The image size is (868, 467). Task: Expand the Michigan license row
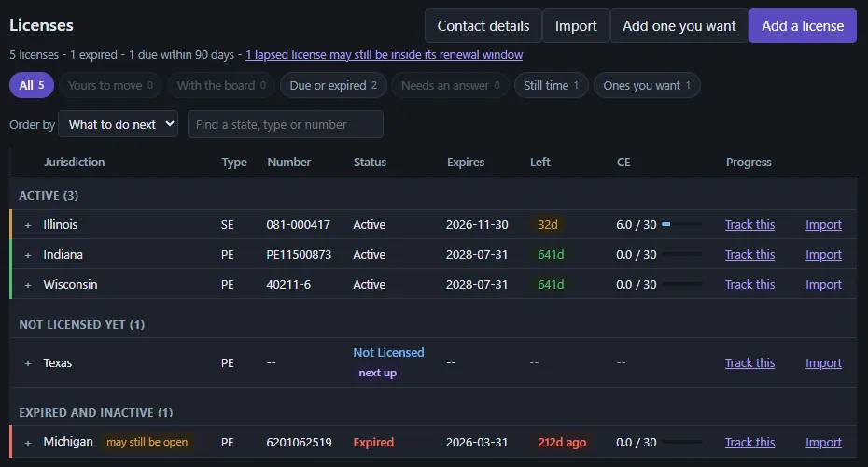[x=28, y=443]
